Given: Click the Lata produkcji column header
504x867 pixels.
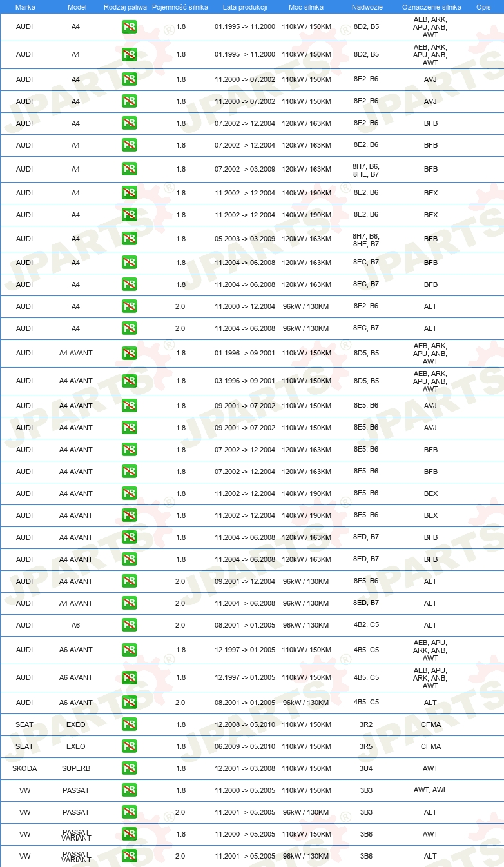Looking at the screenshot, I should [245, 6].
